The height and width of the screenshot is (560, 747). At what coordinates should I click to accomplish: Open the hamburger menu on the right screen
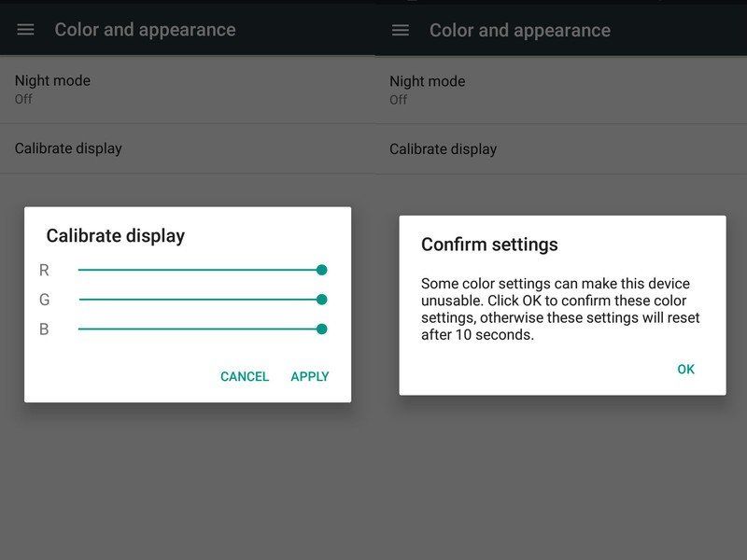coord(400,30)
